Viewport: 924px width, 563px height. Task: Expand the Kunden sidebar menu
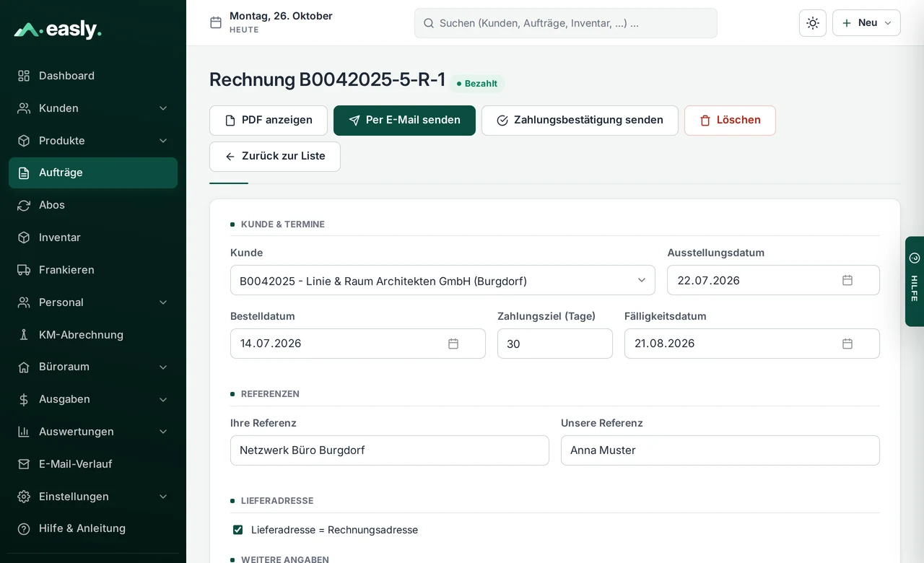tap(93, 108)
